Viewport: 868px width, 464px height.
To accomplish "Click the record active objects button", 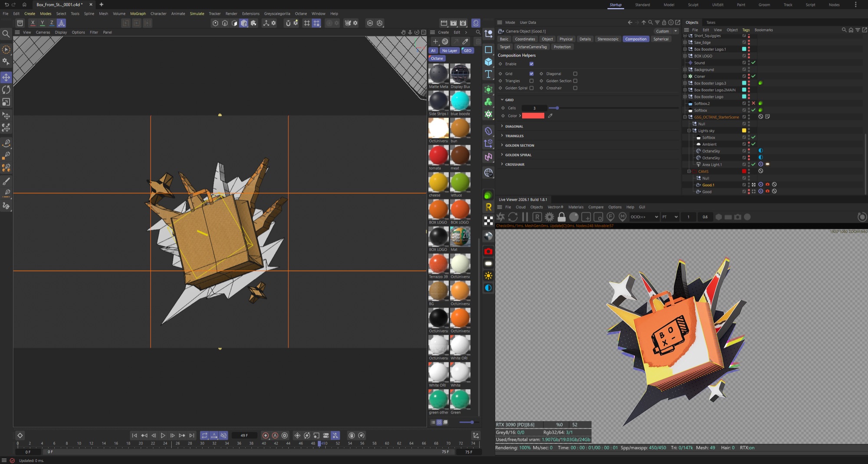I will (x=266, y=435).
